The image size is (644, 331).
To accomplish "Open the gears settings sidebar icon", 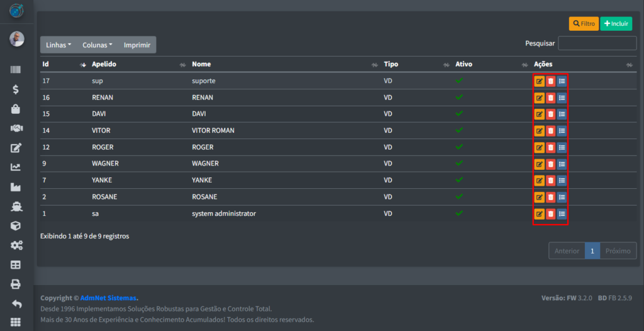I will (x=16, y=245).
